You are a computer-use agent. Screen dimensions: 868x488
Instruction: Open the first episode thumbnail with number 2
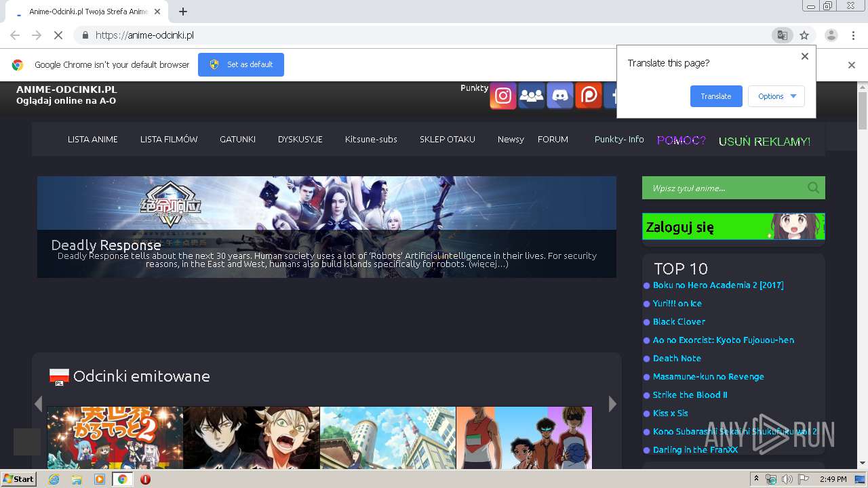(x=115, y=438)
